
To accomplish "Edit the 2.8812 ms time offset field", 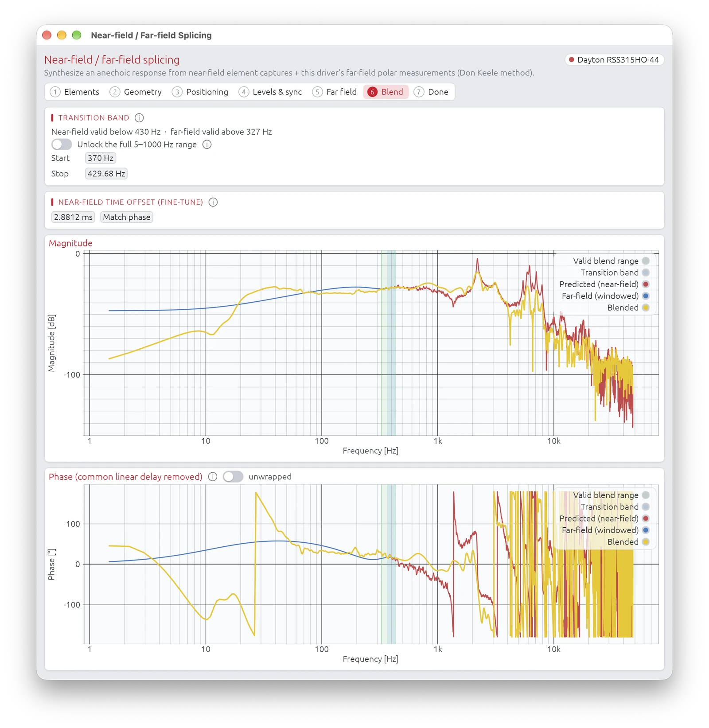I will (x=73, y=217).
